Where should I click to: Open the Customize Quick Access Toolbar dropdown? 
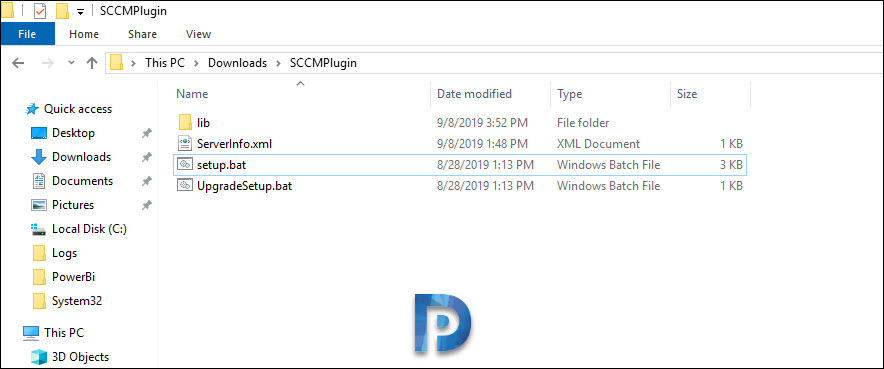pyautogui.click(x=80, y=11)
